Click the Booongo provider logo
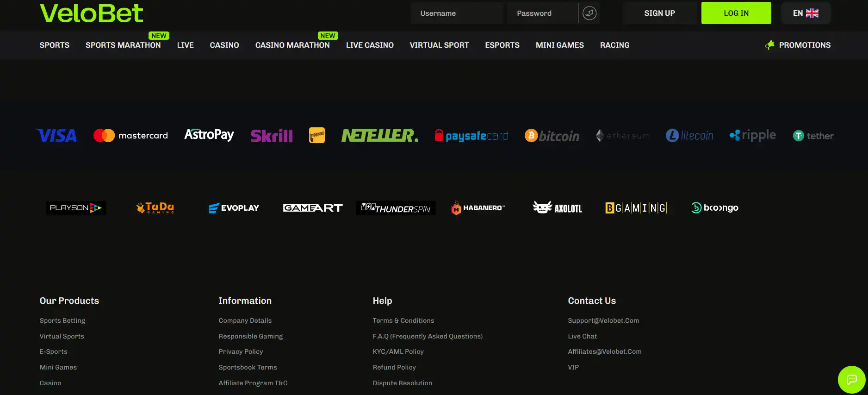This screenshot has height=395, width=868. [x=715, y=208]
